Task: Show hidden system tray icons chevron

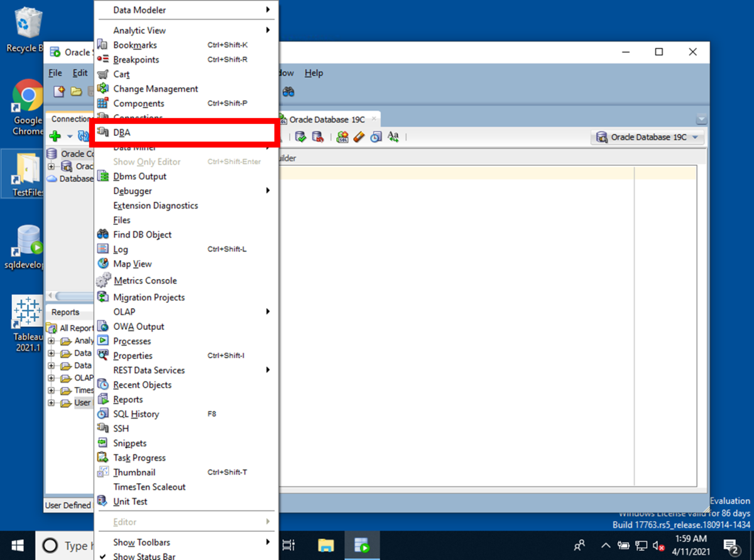Action: 606,546
